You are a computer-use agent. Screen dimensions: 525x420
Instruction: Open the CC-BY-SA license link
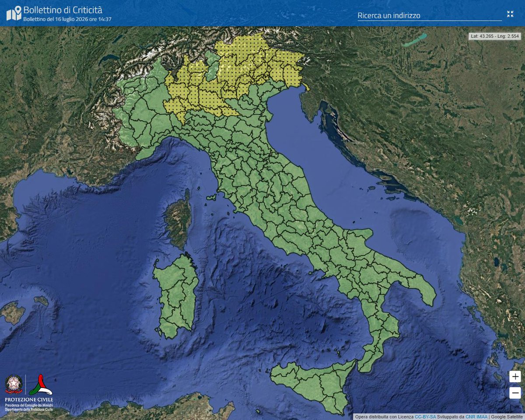coord(424,416)
